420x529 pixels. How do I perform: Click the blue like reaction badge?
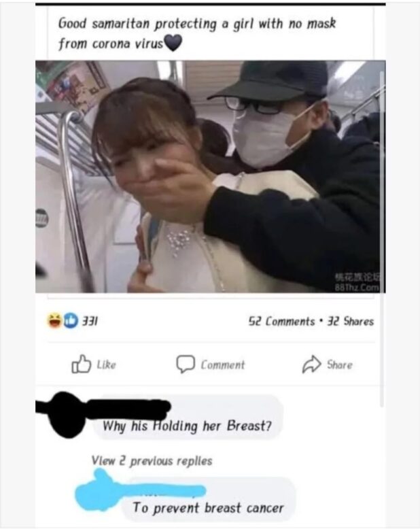(71, 321)
